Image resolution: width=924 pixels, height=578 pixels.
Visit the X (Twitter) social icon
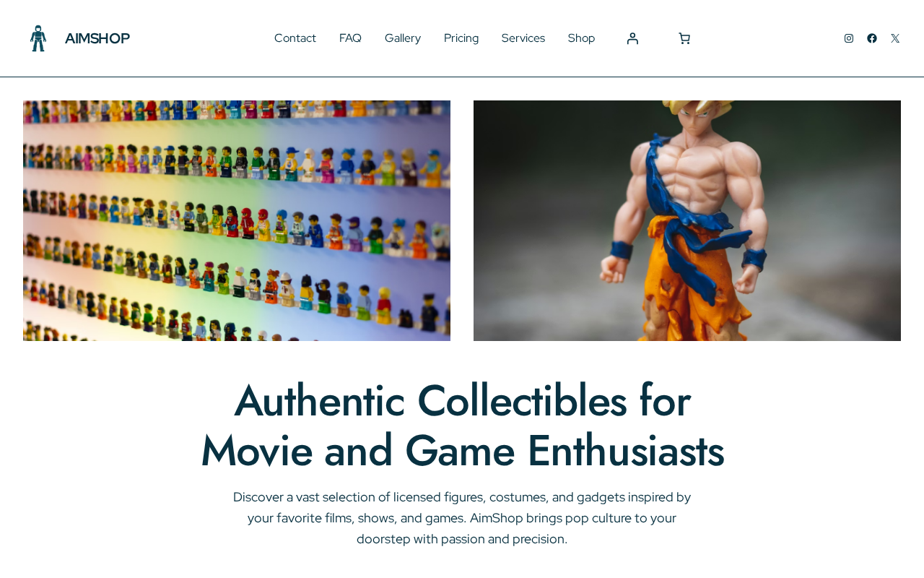(x=895, y=38)
